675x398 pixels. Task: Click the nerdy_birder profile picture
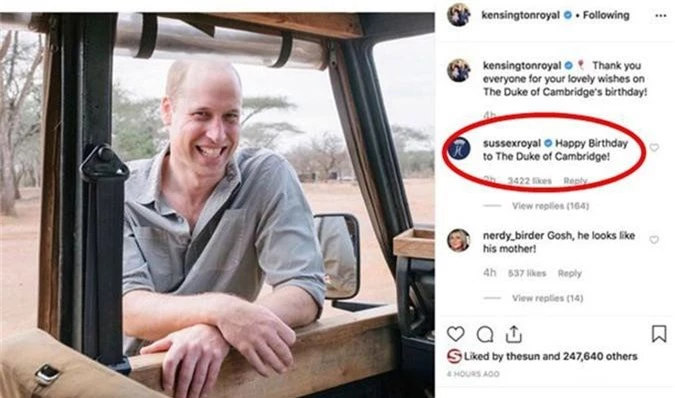click(458, 240)
